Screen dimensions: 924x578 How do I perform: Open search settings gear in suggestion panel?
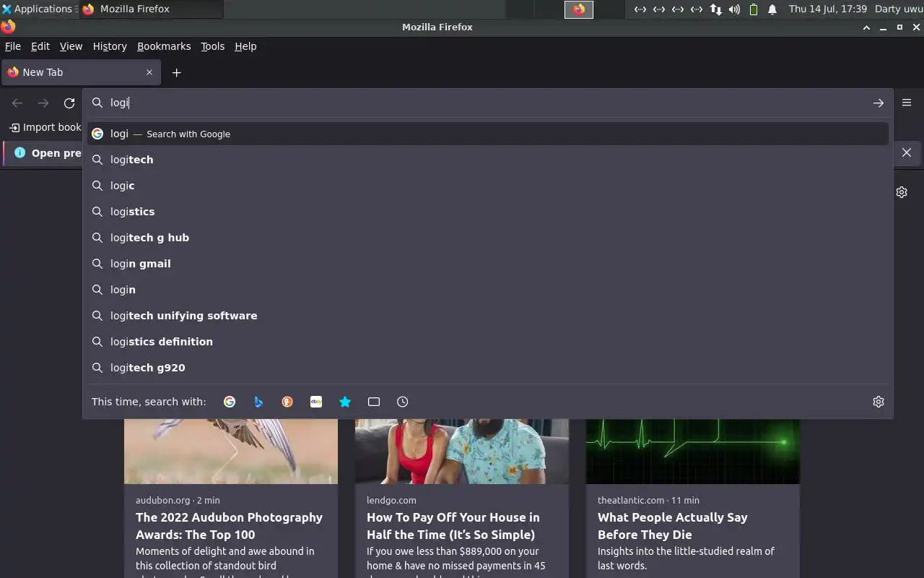[879, 402]
